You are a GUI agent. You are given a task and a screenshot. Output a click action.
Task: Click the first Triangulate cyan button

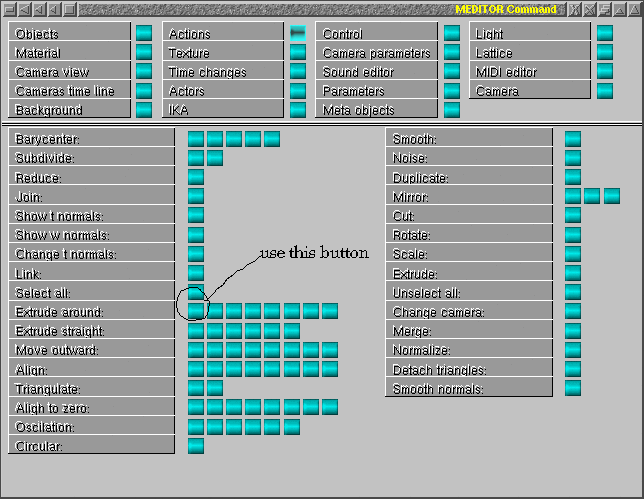tap(196, 388)
